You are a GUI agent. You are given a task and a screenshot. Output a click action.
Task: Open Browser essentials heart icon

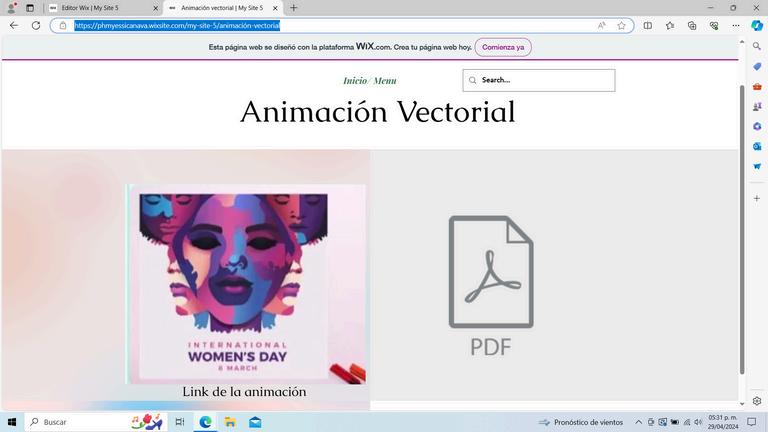[x=714, y=25]
